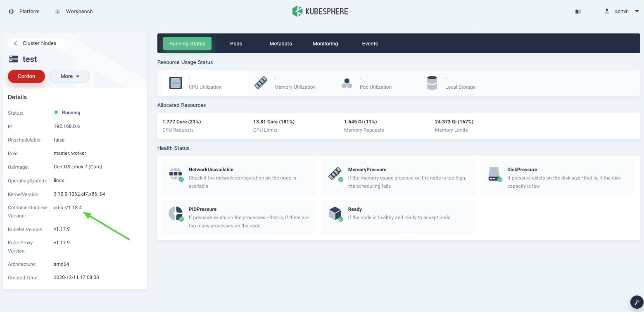
Task: Click the OperatingSystem value linux
Action: pos(59,180)
